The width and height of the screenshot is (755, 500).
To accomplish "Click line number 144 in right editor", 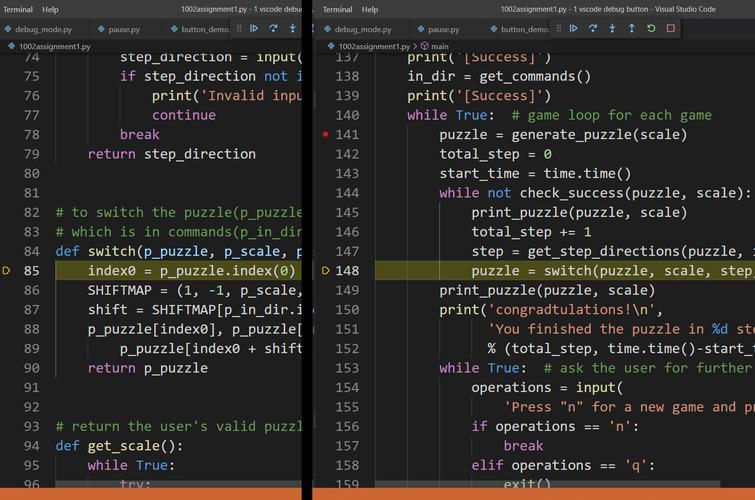I will 347,193.
